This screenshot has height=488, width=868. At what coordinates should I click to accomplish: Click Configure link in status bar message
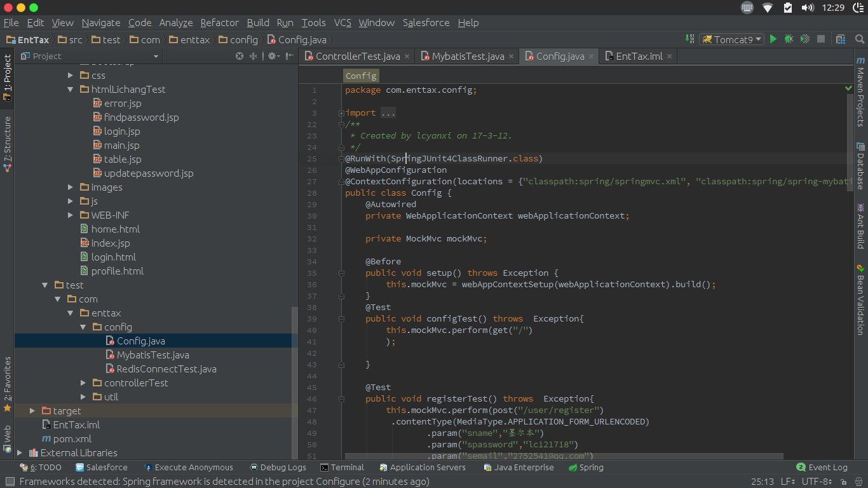(x=340, y=482)
